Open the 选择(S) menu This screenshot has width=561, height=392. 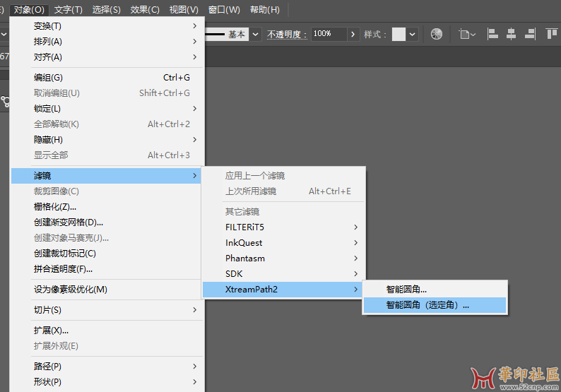(106, 10)
